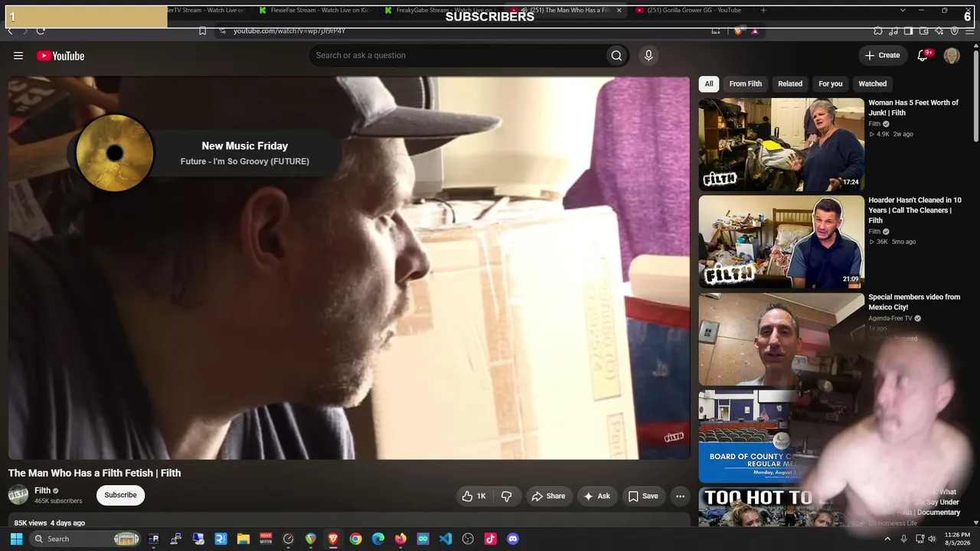Open the Filth channel name link

[x=42, y=491]
